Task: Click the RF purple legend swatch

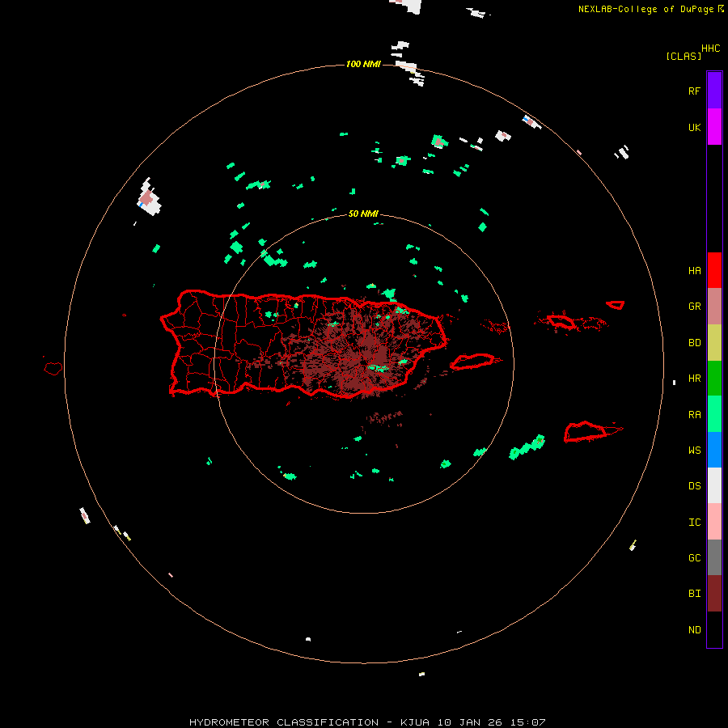Action: 714,91
